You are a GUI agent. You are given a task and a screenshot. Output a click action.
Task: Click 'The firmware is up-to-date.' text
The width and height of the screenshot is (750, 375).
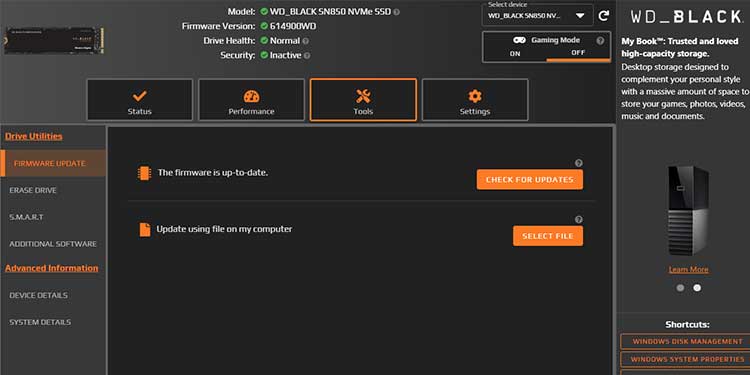(213, 173)
